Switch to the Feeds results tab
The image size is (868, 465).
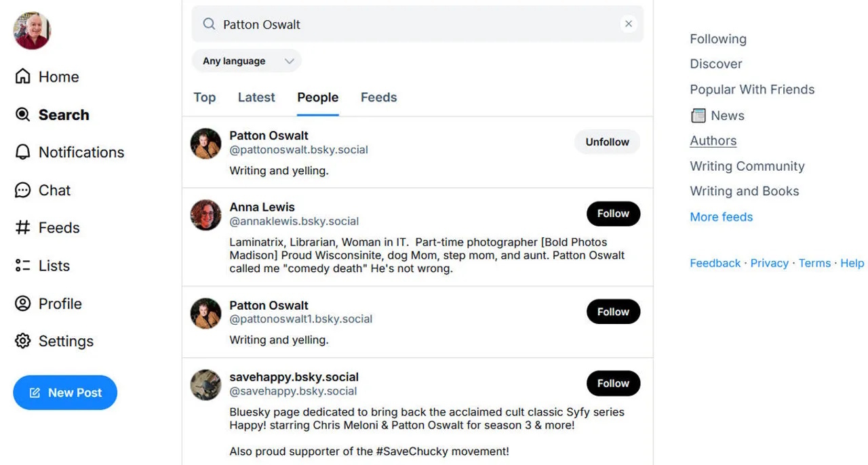tap(378, 98)
